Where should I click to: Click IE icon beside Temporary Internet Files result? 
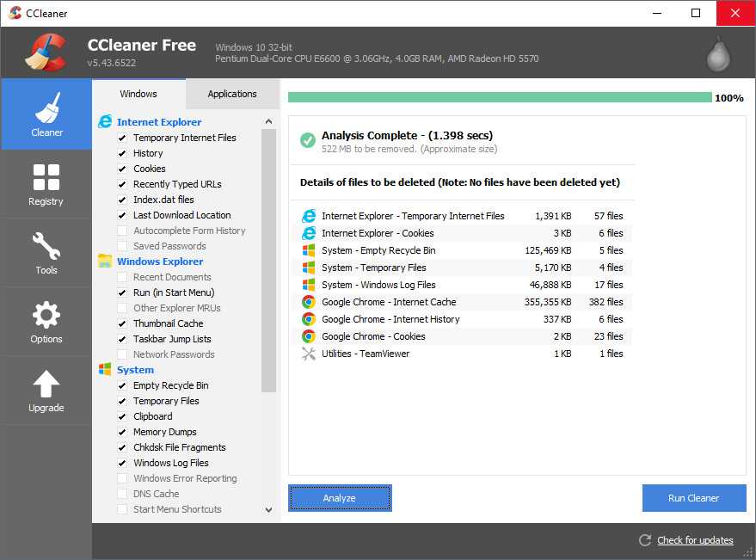[x=309, y=216]
